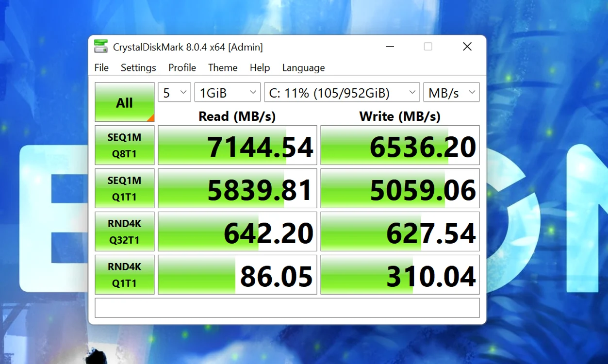Expand the MB/s unit dropdown
The image size is (608, 364).
451,92
